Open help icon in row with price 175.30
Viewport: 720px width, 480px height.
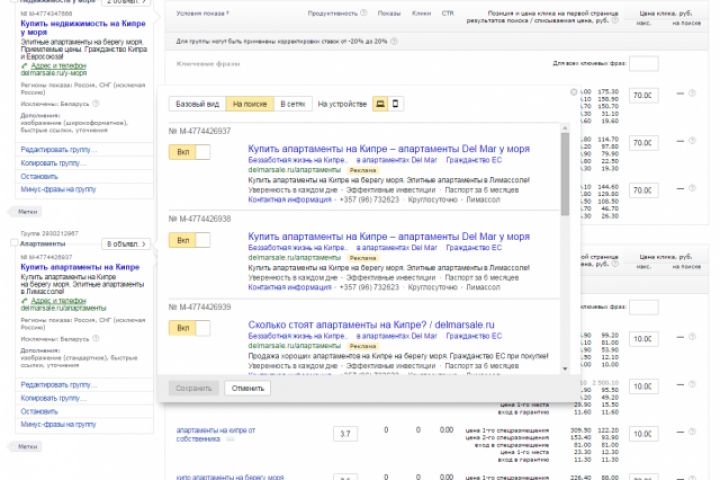692,93
